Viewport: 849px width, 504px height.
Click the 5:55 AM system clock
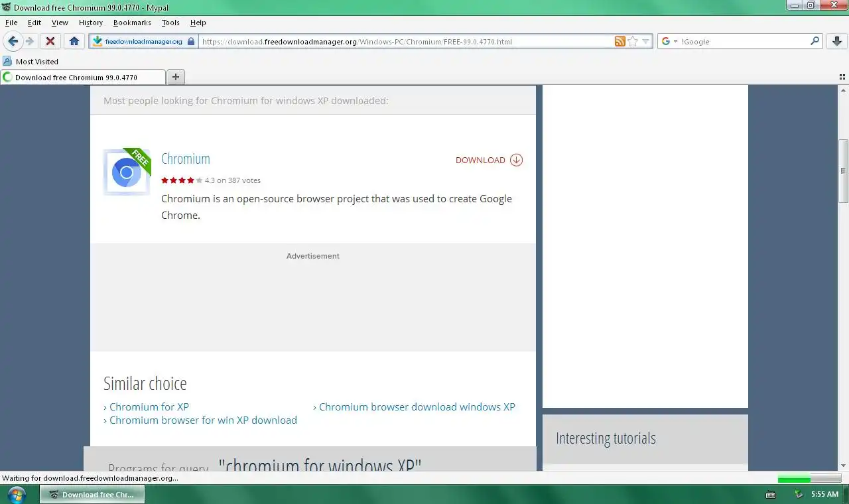[824, 494]
